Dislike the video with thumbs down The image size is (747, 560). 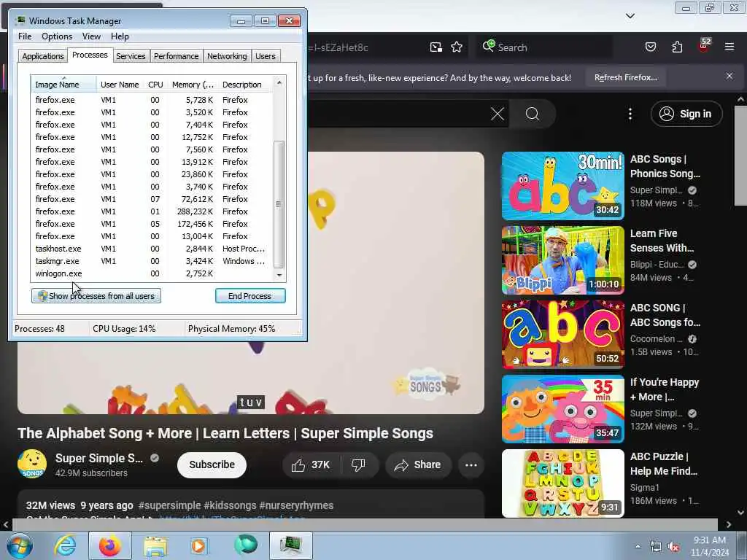(x=358, y=464)
